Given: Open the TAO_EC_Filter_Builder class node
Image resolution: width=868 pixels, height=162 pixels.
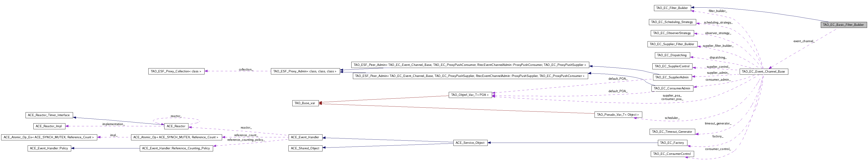Looking at the screenshot, I should point(671,8).
